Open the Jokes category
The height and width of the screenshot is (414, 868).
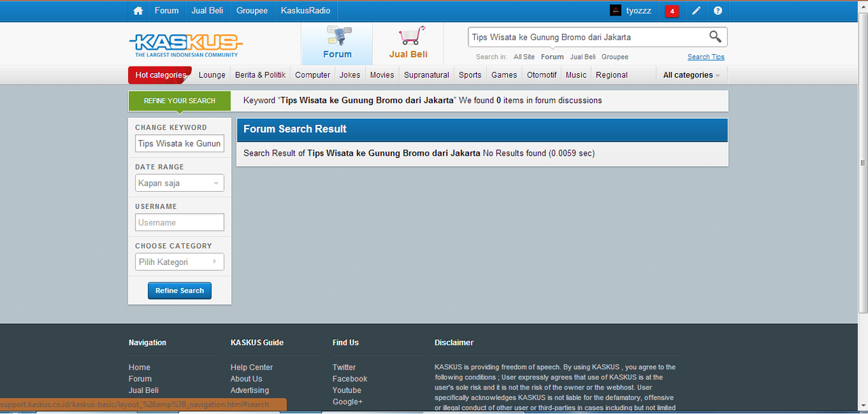click(x=350, y=75)
